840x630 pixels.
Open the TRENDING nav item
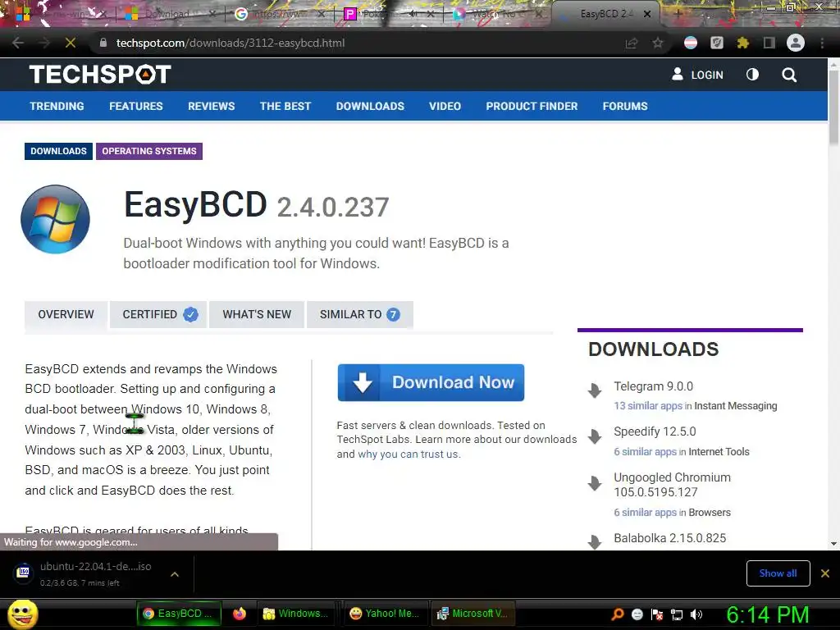[x=57, y=106]
